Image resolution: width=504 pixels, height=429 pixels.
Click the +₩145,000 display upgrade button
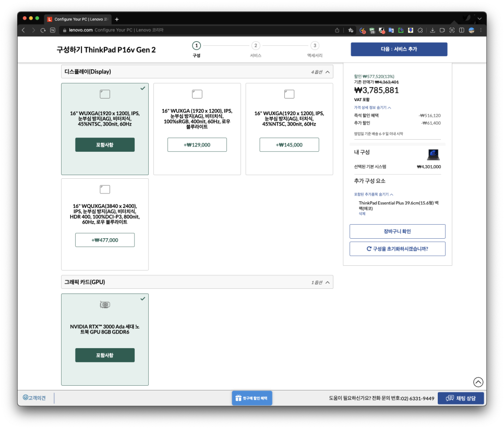(289, 145)
